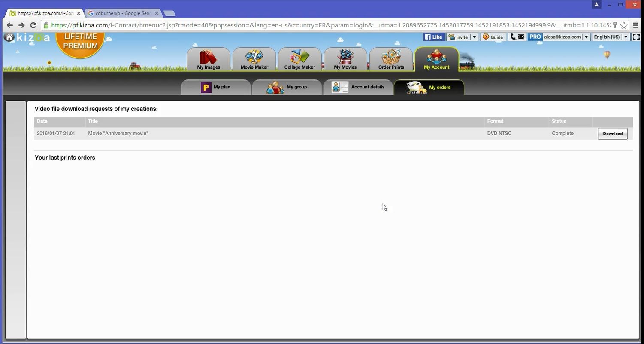Switch to the My plan tab
Screen dimensions: 644x344
click(216, 87)
